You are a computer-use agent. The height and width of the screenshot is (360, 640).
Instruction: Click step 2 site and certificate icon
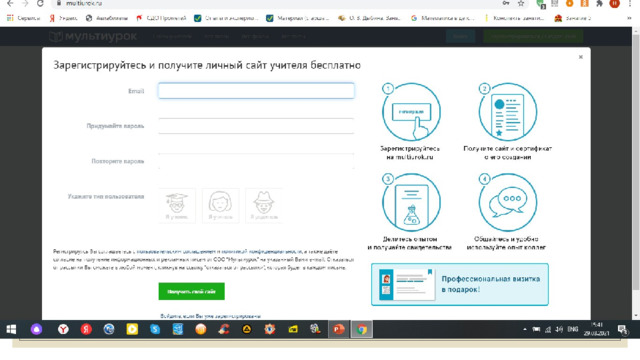[x=507, y=112]
